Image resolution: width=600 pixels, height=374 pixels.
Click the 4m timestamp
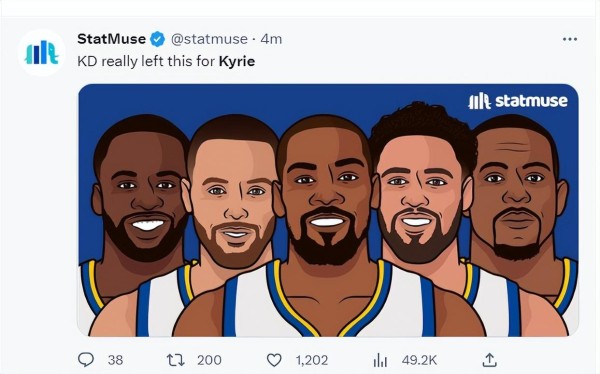tap(271, 39)
